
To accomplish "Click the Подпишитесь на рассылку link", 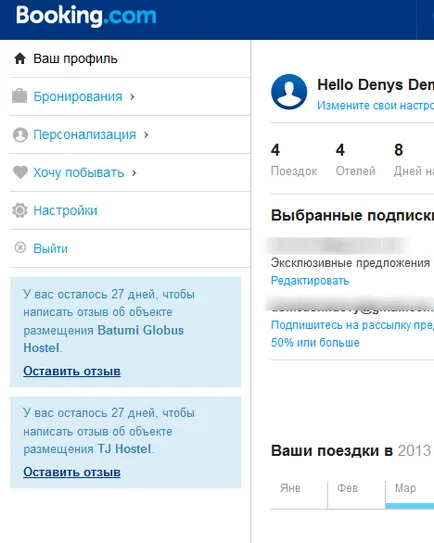I will [352, 325].
